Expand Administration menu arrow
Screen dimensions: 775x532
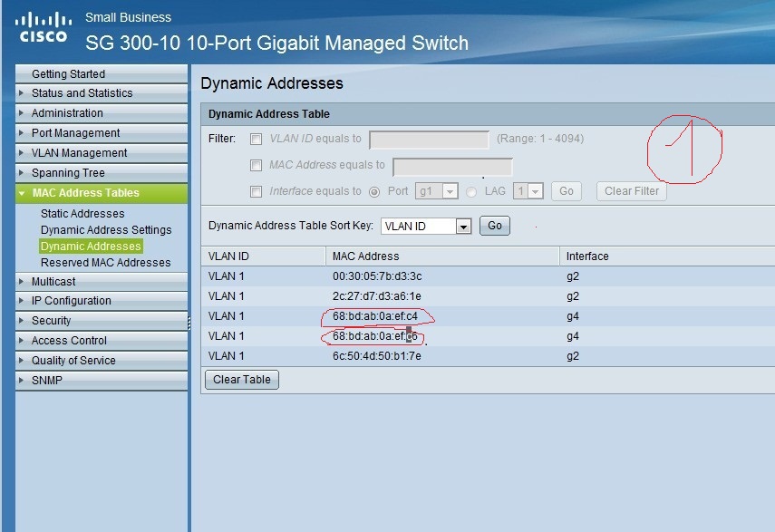click(21, 112)
